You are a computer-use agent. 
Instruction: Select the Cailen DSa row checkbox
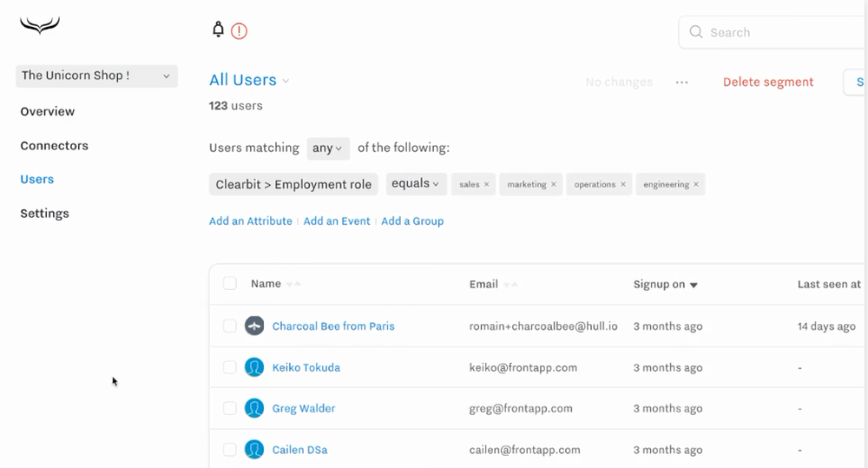230,450
